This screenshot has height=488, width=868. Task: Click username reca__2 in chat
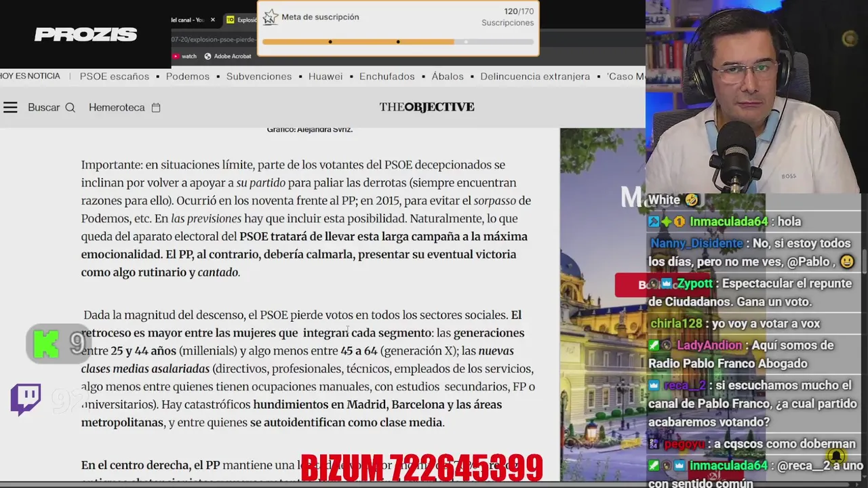(x=685, y=385)
